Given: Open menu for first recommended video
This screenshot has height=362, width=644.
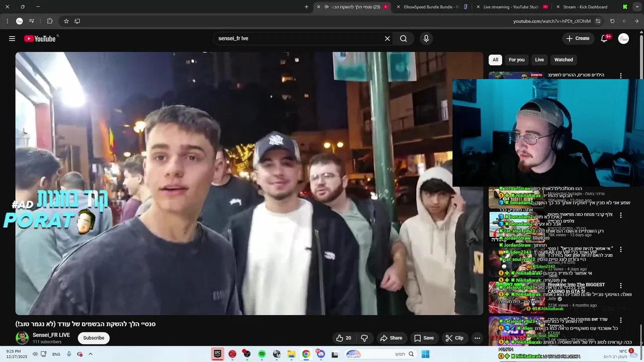Looking at the screenshot, I should click(621, 75).
